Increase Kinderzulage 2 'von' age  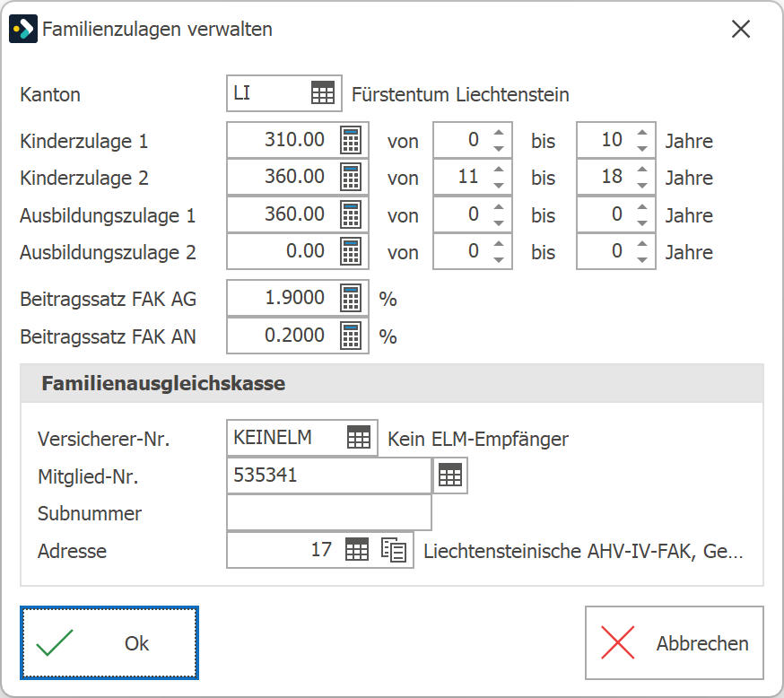(x=499, y=170)
